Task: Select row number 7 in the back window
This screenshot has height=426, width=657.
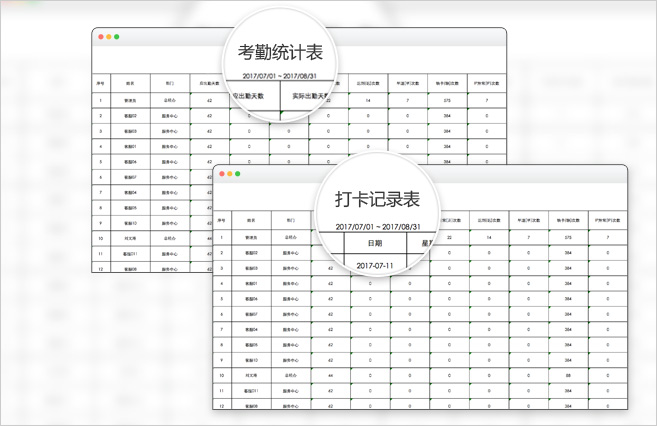Action: click(101, 192)
